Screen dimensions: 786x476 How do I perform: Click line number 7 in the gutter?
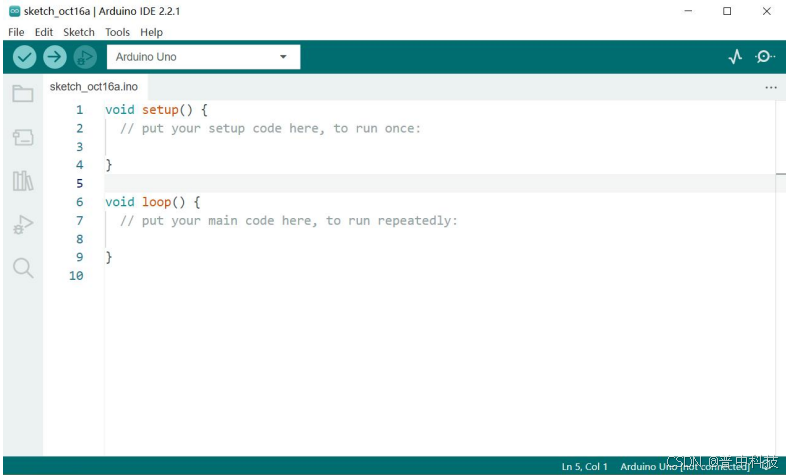(80, 220)
